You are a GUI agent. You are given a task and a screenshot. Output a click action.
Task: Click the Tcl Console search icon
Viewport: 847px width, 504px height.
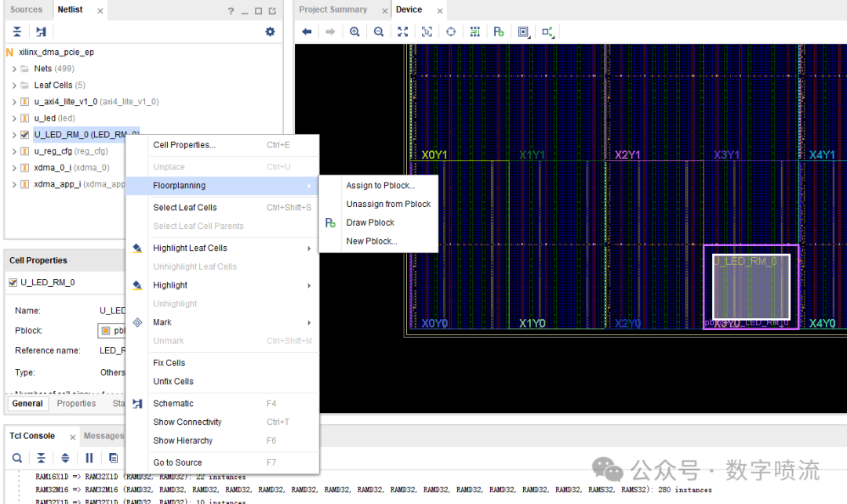[17, 458]
